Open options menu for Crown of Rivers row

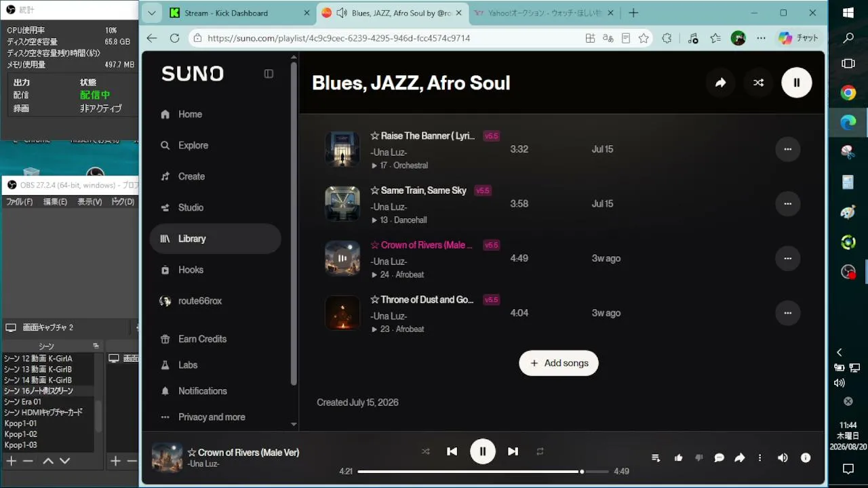point(787,258)
